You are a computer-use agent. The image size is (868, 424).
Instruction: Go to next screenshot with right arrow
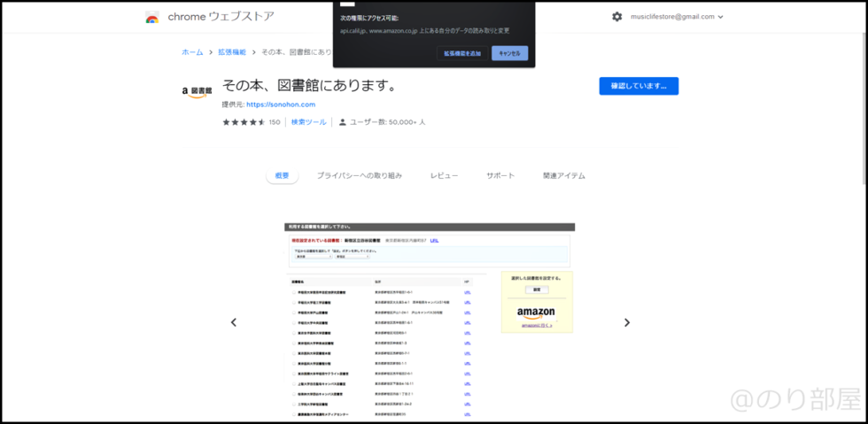tap(627, 322)
